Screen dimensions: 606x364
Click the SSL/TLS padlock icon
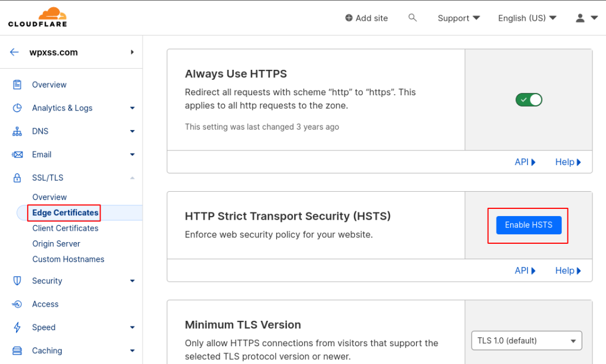(17, 178)
